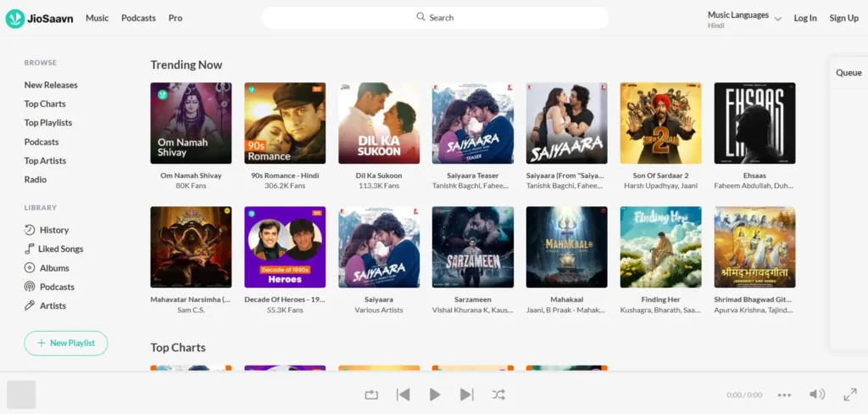The height and width of the screenshot is (414, 868).
Task: Open the Saiyaara Teaser cover
Action: [x=473, y=123]
